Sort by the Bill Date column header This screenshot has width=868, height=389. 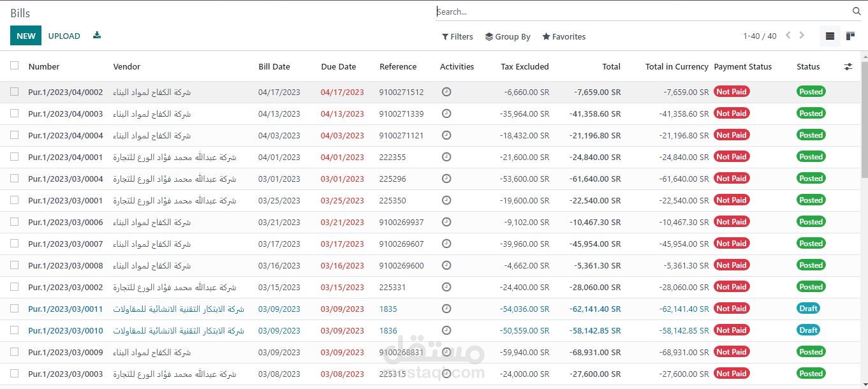click(274, 67)
